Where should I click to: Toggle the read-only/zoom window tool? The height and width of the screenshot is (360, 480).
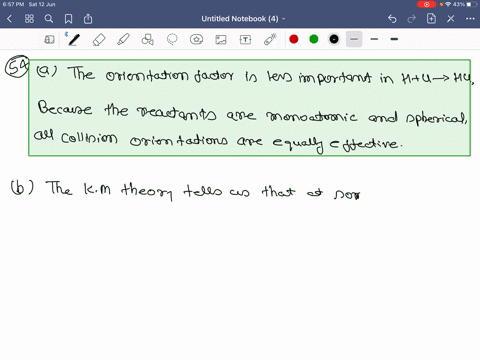(x=49, y=40)
